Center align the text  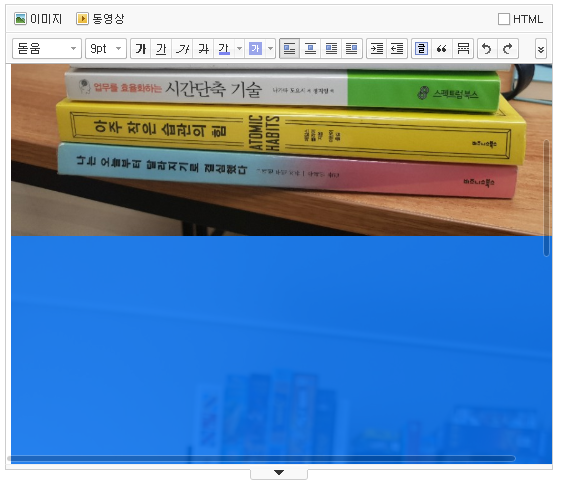(x=310, y=49)
